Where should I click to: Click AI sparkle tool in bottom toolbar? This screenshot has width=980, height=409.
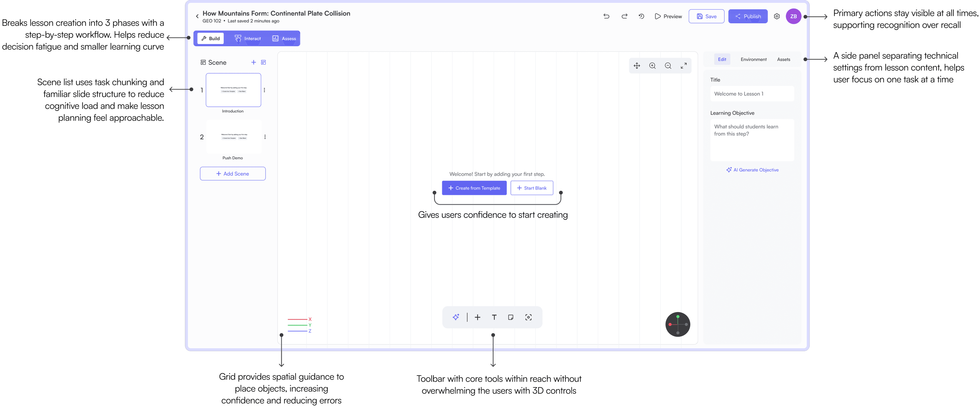[456, 317]
